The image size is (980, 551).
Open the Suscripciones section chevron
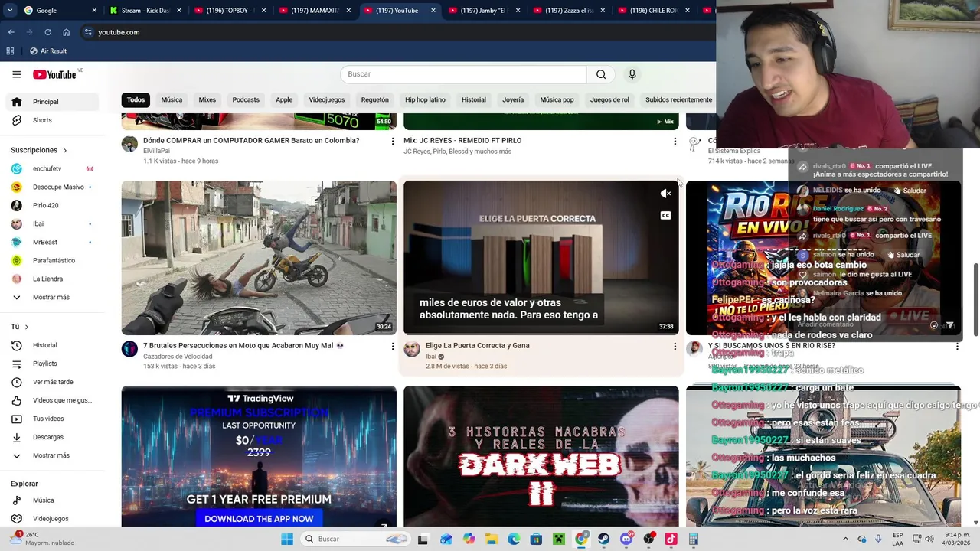[x=64, y=150]
